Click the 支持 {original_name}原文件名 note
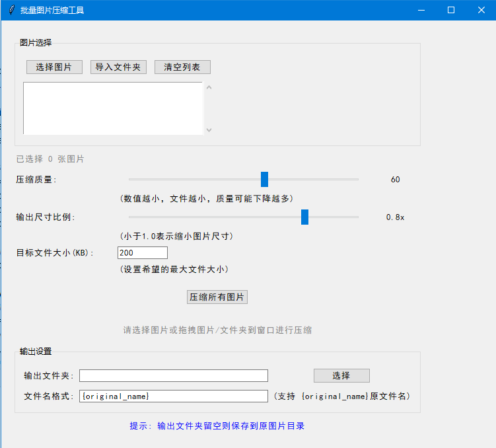Viewport: 496px width, 448px height. tap(342, 396)
